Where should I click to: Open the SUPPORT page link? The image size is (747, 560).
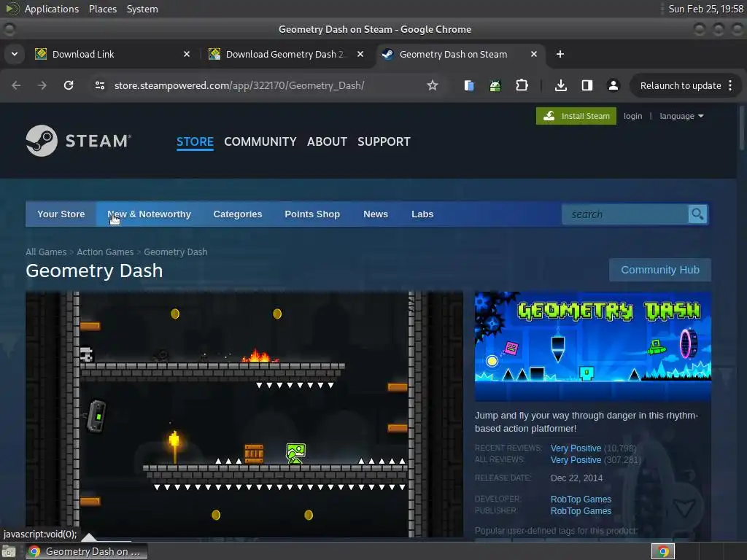pyautogui.click(x=384, y=142)
